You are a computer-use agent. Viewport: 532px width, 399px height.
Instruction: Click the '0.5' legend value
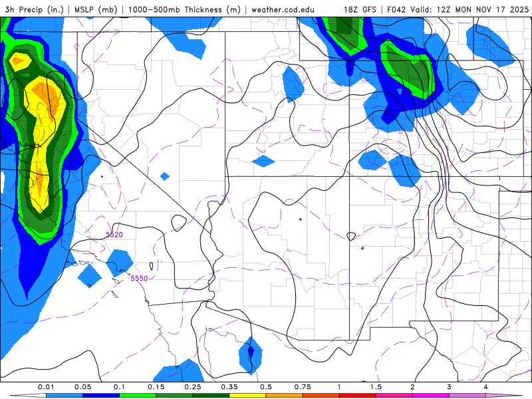click(x=266, y=387)
